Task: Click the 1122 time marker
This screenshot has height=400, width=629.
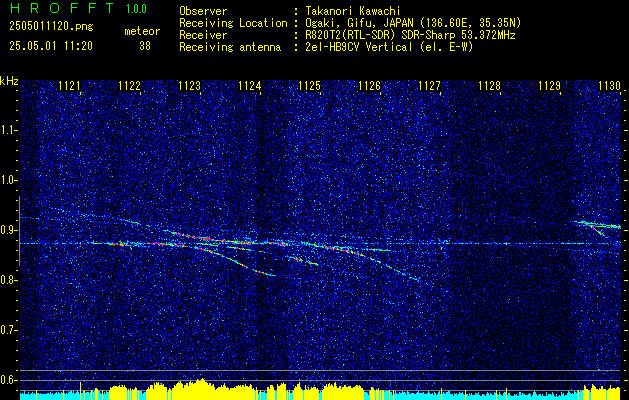Action: pyautogui.click(x=130, y=85)
